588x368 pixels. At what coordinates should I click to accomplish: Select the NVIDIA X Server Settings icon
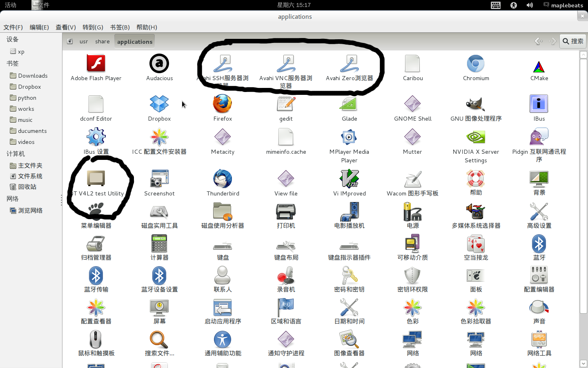point(476,137)
